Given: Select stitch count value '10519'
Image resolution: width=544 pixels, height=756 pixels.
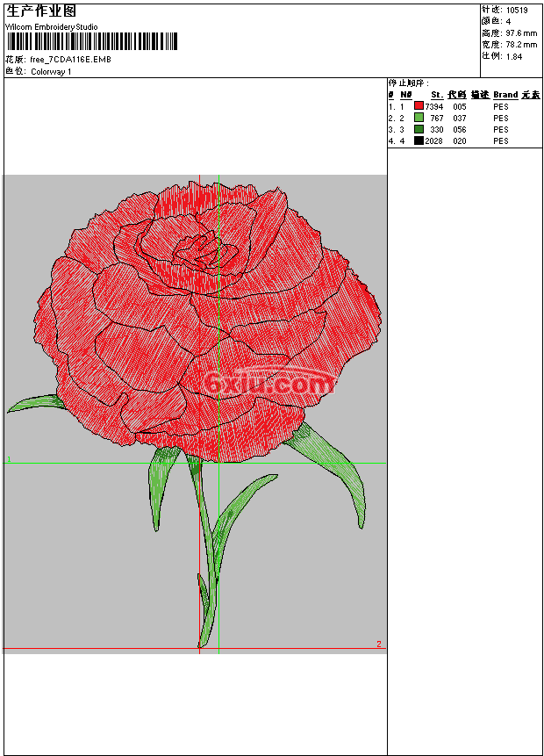Looking at the screenshot, I should (x=517, y=11).
